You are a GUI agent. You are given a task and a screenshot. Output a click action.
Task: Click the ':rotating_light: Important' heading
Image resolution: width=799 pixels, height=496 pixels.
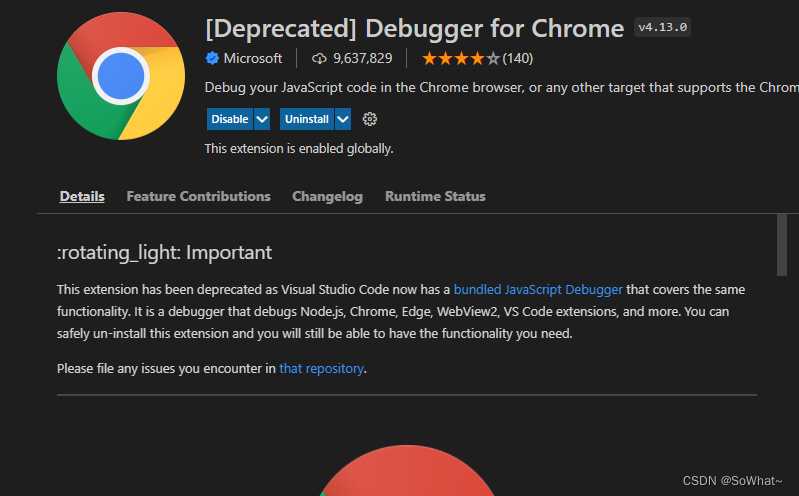(x=165, y=252)
